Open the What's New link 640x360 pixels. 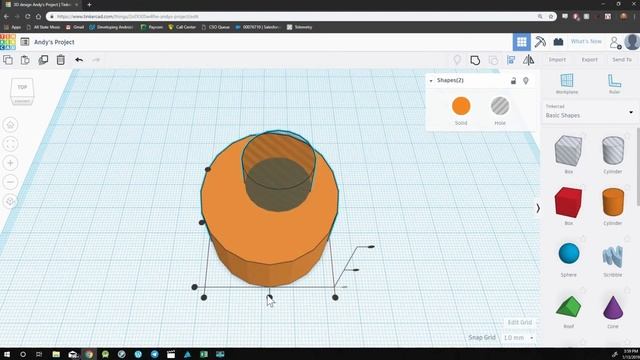click(x=586, y=42)
